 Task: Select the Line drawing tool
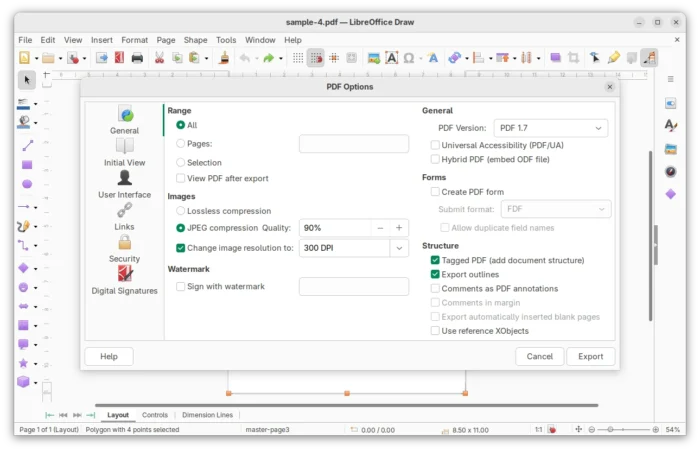point(27,145)
